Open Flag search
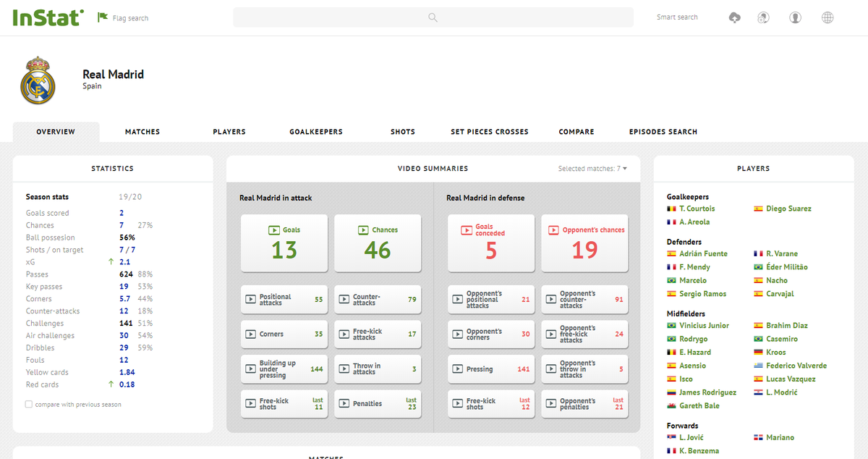868x459 pixels. tap(123, 18)
